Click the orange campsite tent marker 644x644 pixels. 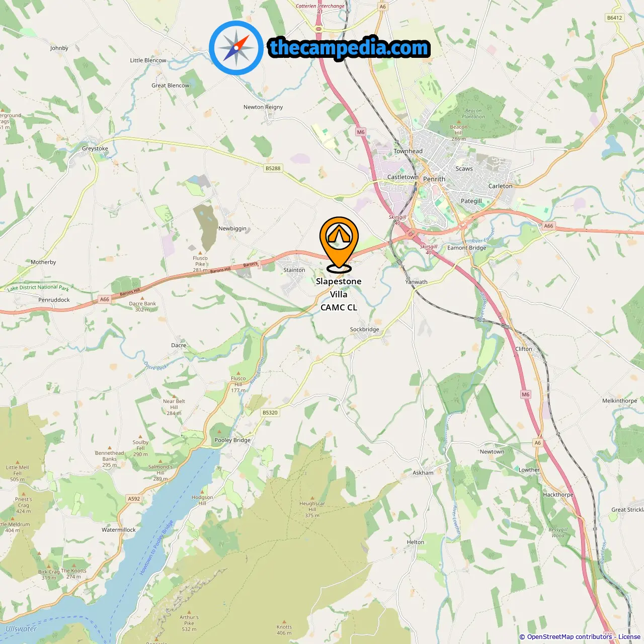(x=339, y=245)
